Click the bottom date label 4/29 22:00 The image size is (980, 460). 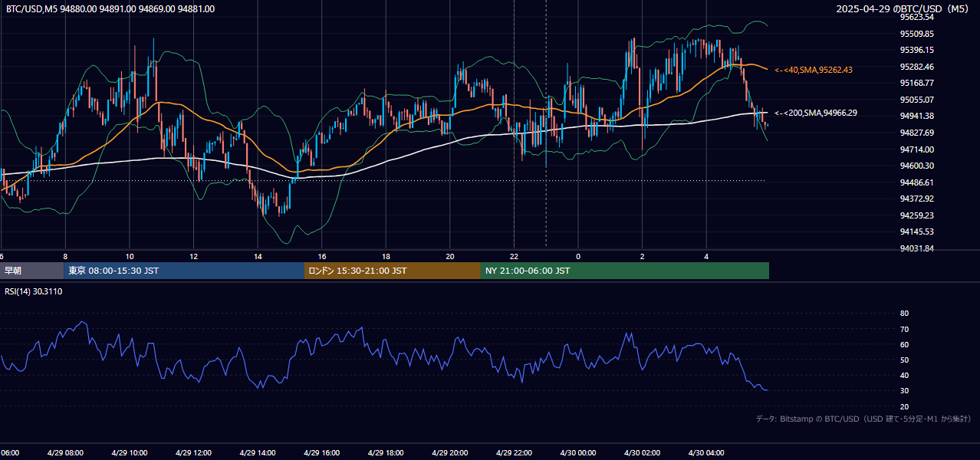pyautogui.click(x=514, y=453)
